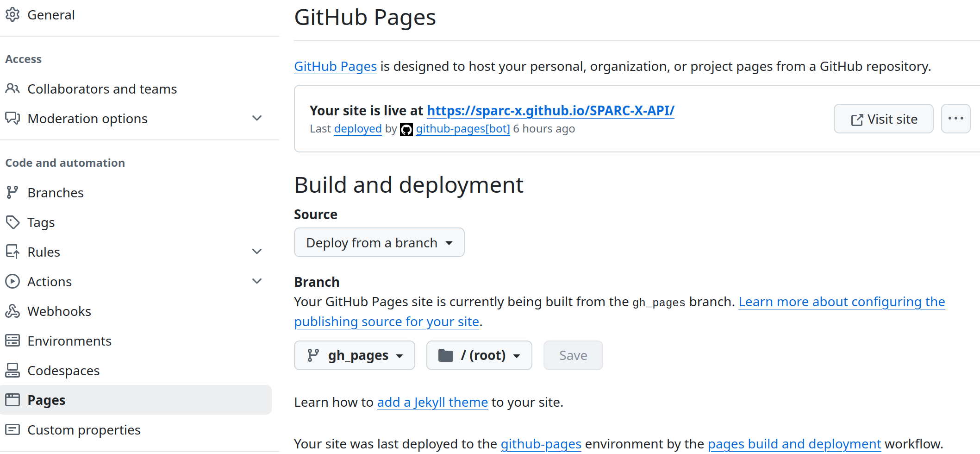
Task: Click the '6 hours ago' timestamp
Action: pos(544,129)
